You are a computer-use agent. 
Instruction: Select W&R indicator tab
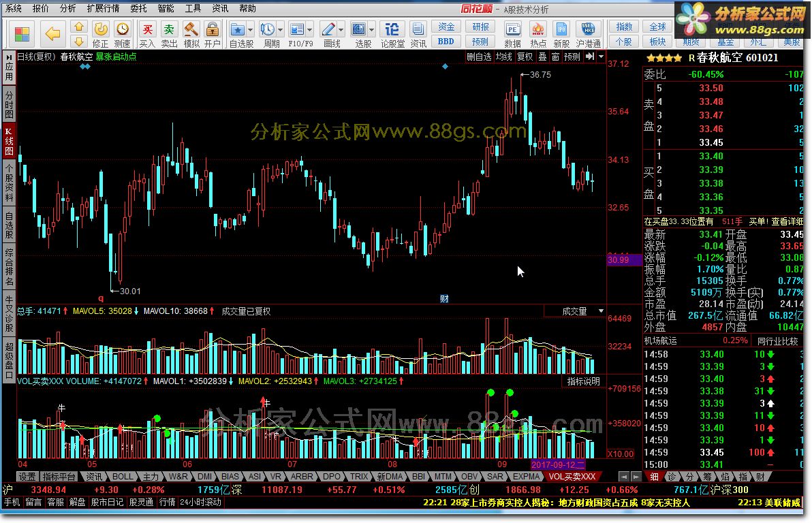[178, 477]
